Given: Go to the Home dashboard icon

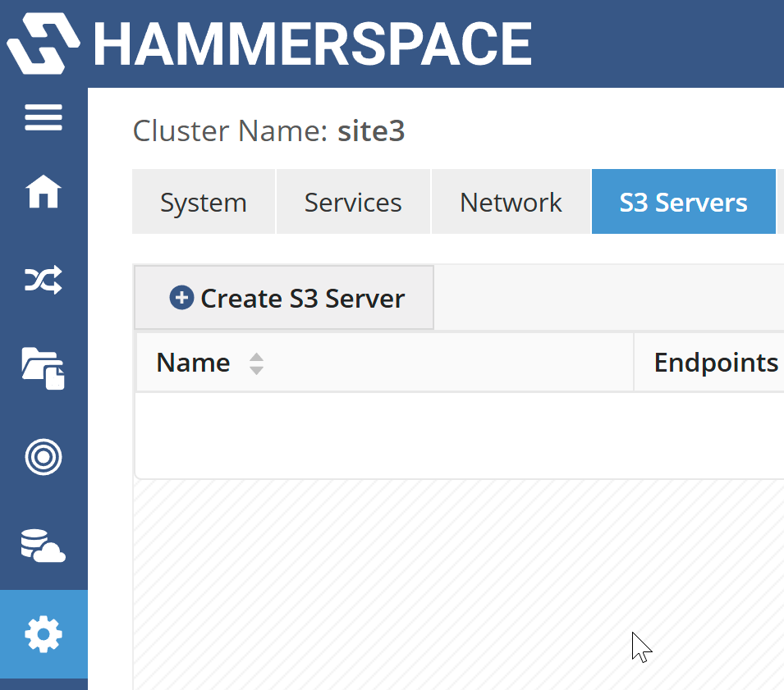Looking at the screenshot, I should coord(44,191).
